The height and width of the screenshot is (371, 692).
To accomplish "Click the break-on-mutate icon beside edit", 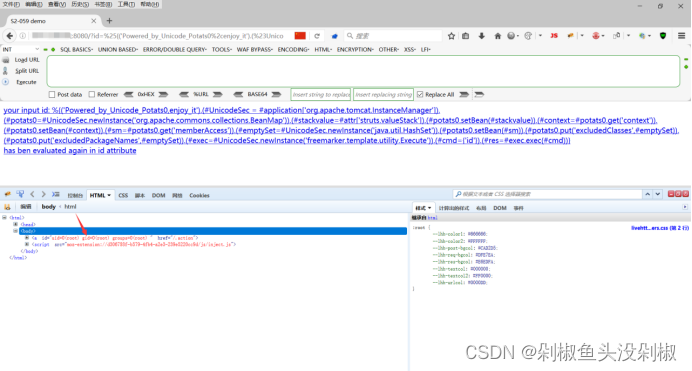I will pos(8,206).
